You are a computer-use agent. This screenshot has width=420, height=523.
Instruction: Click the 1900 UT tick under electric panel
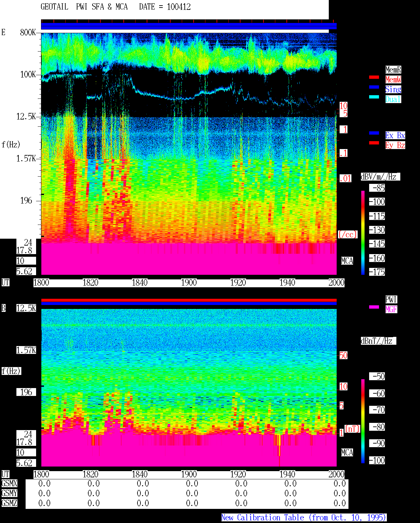189,282
